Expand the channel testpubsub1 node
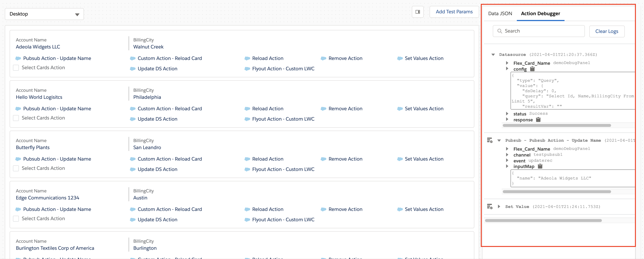This screenshot has width=644, height=259. pyautogui.click(x=507, y=155)
